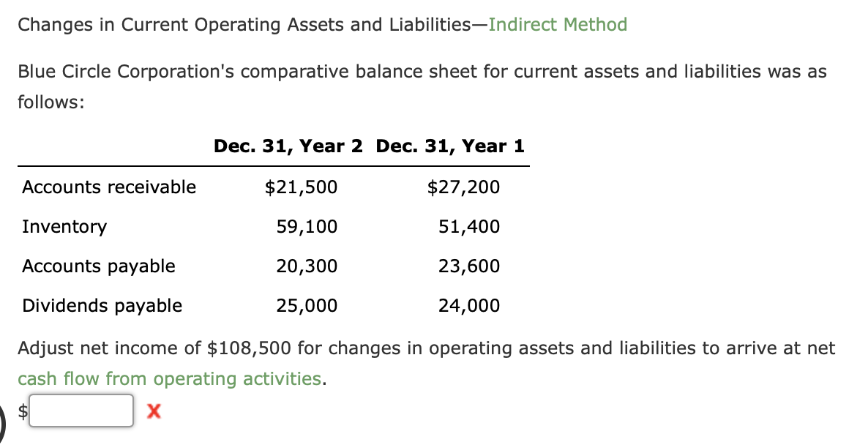Select the $27,200 Year 1 receivable value
The image size is (868, 445).
click(464, 187)
